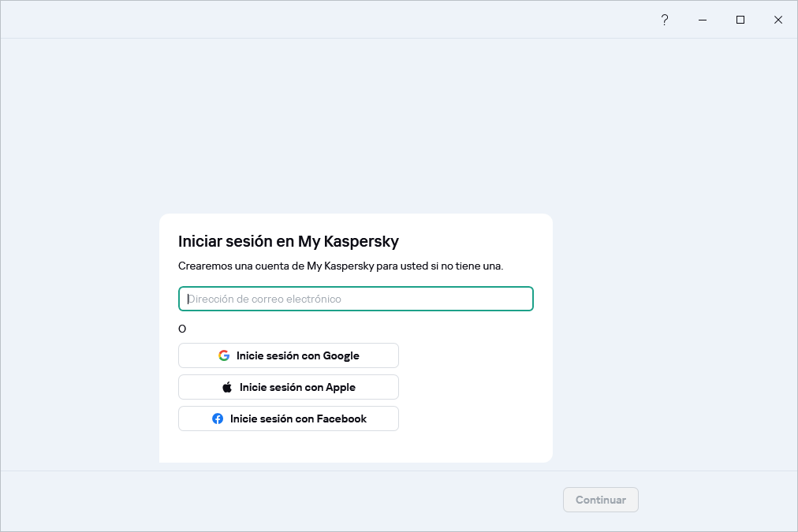The image size is (798, 532).
Task: Click the "O" separator label
Action: point(182,329)
